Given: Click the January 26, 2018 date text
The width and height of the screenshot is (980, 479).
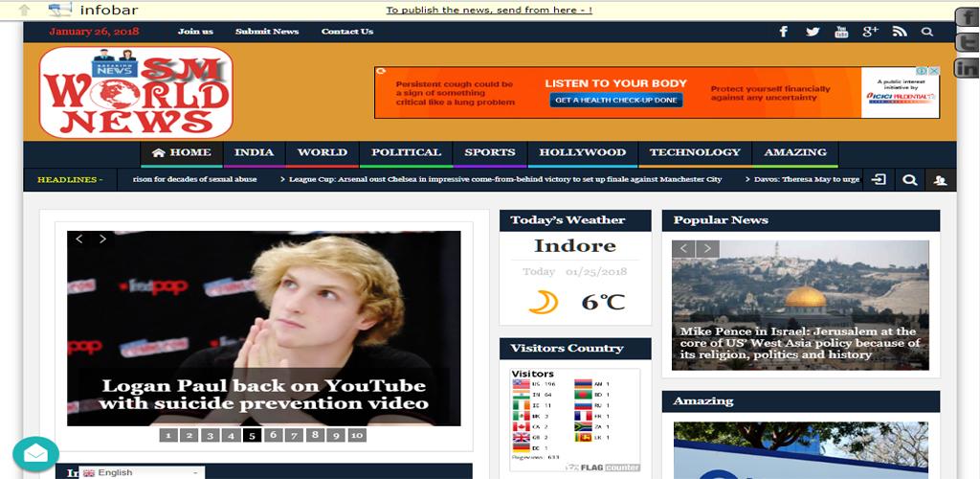Looking at the screenshot, I should pos(95,32).
